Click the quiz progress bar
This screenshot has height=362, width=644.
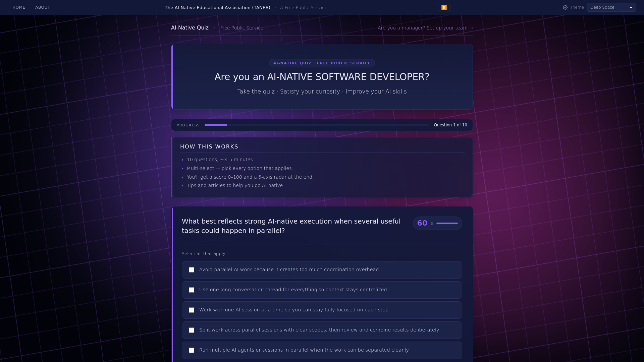317,125
